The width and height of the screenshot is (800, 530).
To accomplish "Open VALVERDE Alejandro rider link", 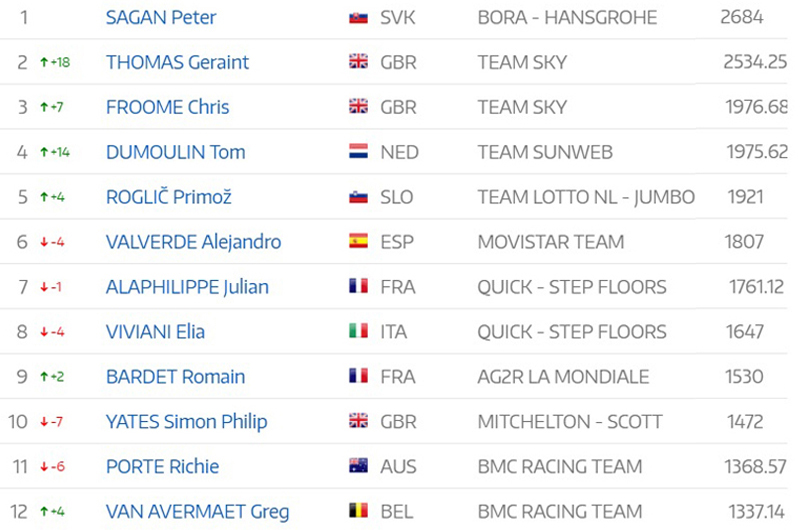I will 193,242.
